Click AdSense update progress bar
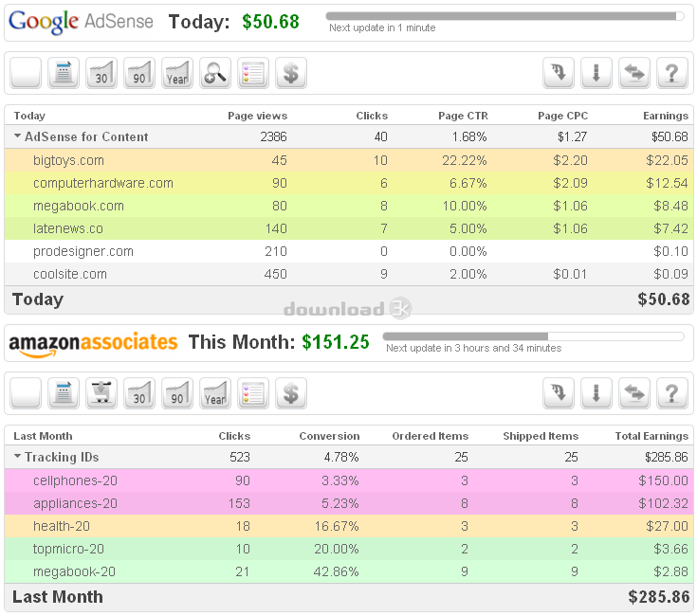 504,16
